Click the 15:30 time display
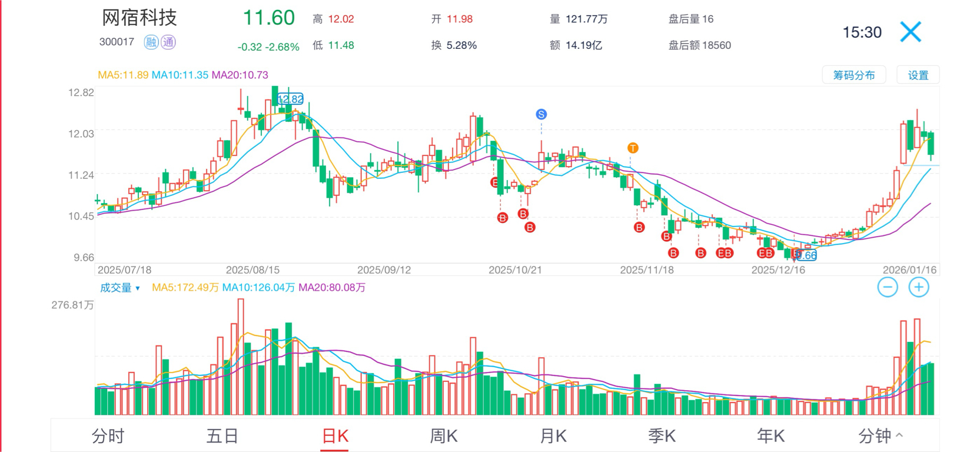Image resolution: width=980 pixels, height=452 pixels. tap(862, 32)
